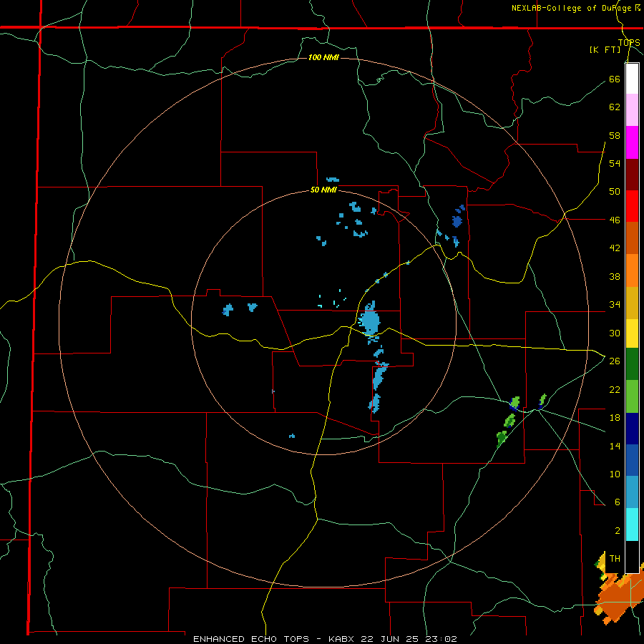Image resolution: width=644 pixels, height=644 pixels.
Task: Select the 58 scale value
Action: (615, 135)
